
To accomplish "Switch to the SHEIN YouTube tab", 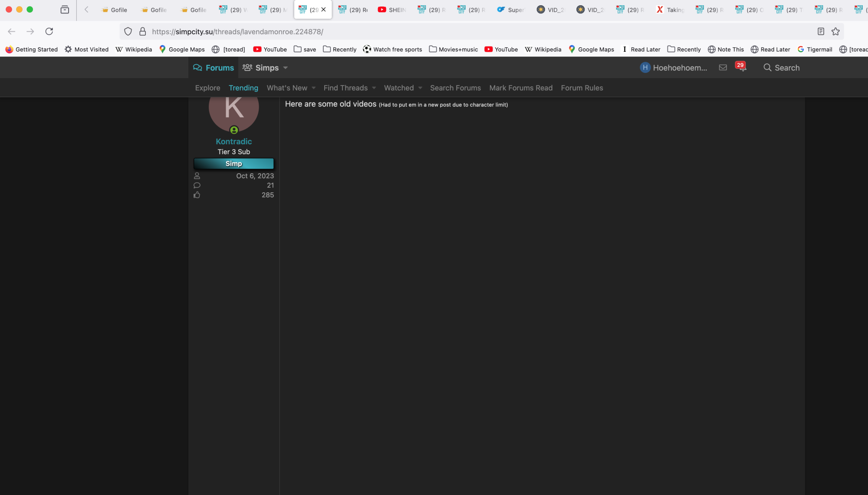I will pyautogui.click(x=392, y=10).
